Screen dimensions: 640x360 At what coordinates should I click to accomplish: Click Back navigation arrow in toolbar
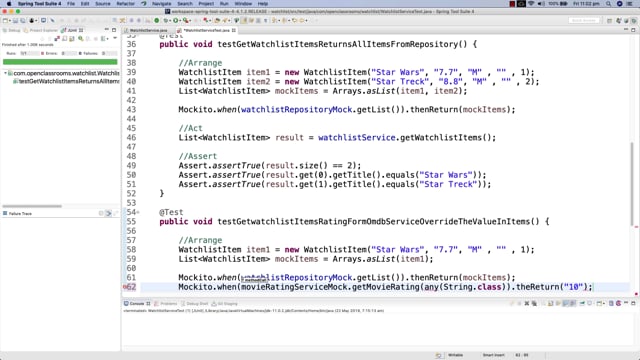coord(294,20)
